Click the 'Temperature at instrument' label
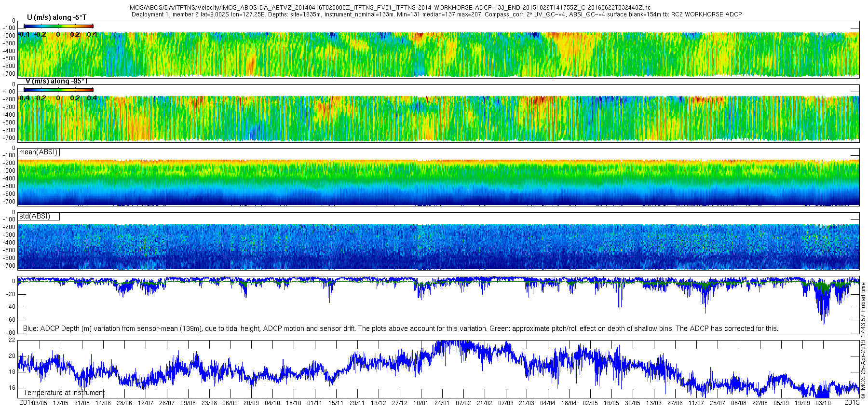This screenshot has width=868, height=410. (x=64, y=393)
